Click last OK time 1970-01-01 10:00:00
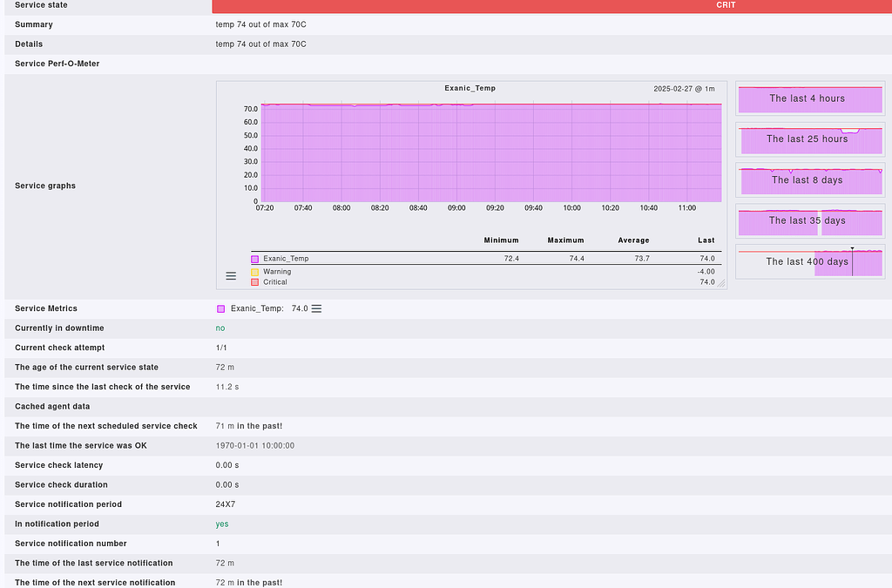The height and width of the screenshot is (588, 892). click(x=255, y=446)
